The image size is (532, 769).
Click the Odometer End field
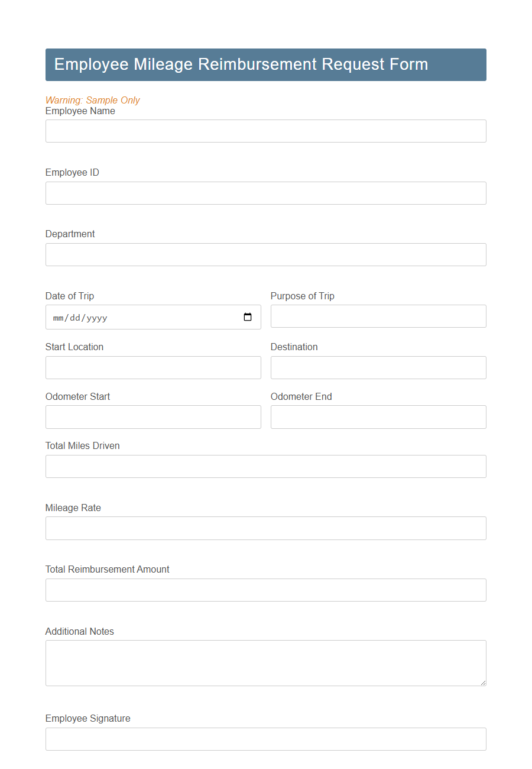pos(378,417)
